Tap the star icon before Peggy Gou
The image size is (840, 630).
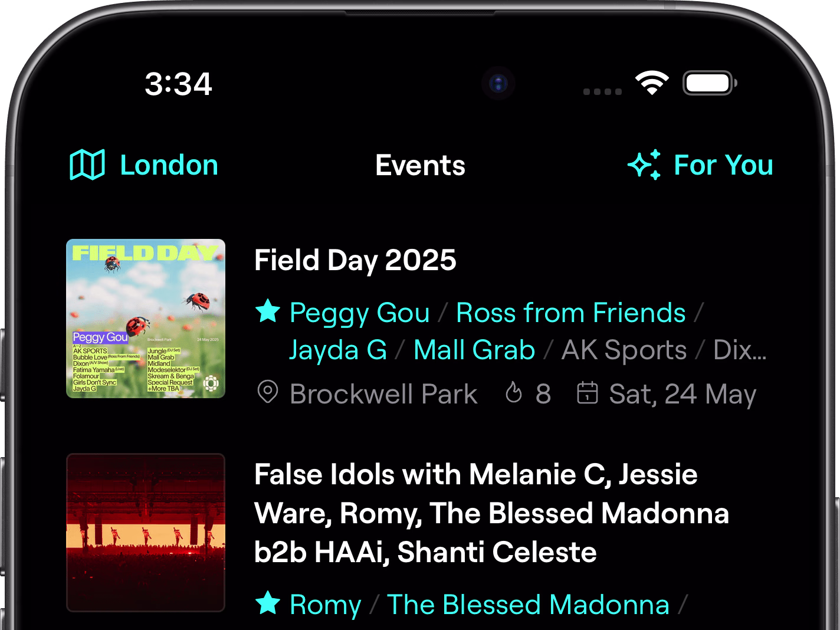point(268,311)
